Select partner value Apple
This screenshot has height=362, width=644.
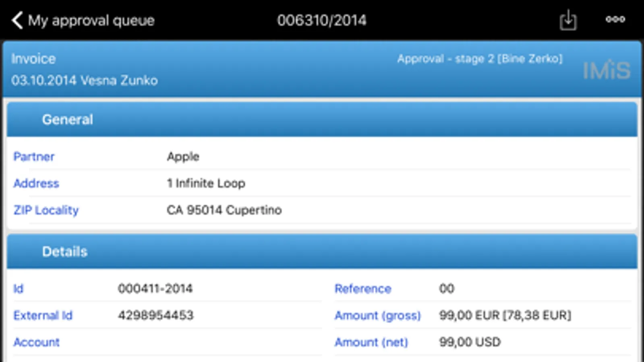click(183, 157)
